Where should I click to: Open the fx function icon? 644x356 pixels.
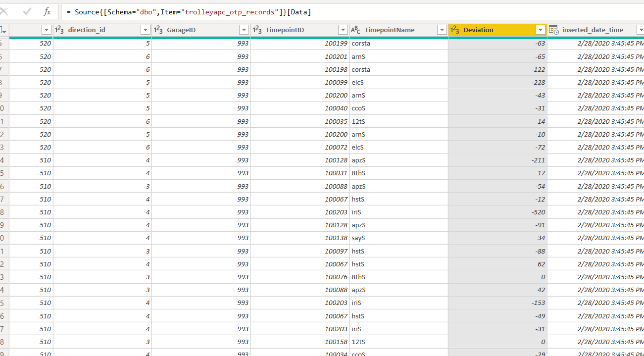pos(47,11)
